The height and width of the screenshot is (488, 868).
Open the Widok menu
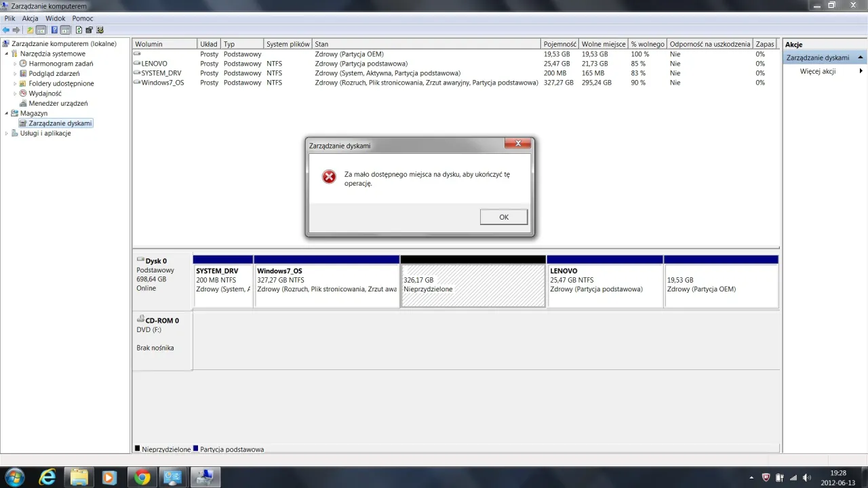click(x=55, y=18)
